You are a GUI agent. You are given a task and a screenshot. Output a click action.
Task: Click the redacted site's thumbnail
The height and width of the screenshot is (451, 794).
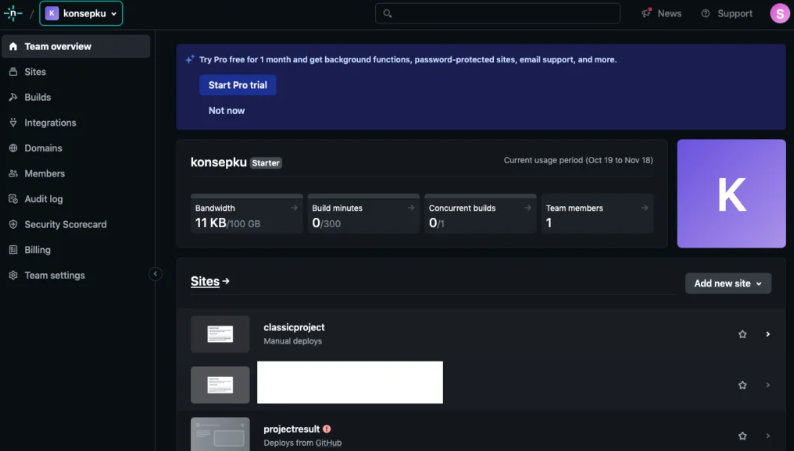click(220, 385)
